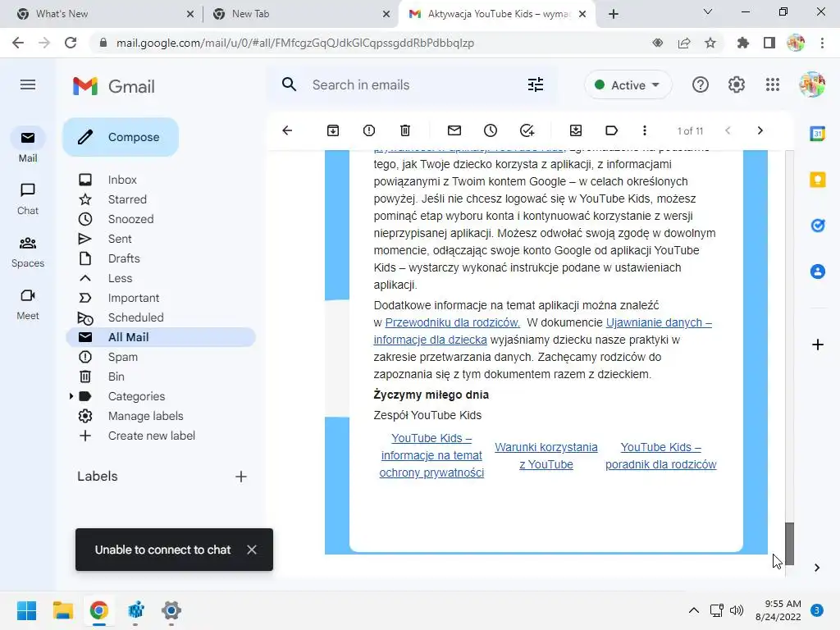
Task: Get add-ons with the side panel plus
Action: click(x=818, y=345)
